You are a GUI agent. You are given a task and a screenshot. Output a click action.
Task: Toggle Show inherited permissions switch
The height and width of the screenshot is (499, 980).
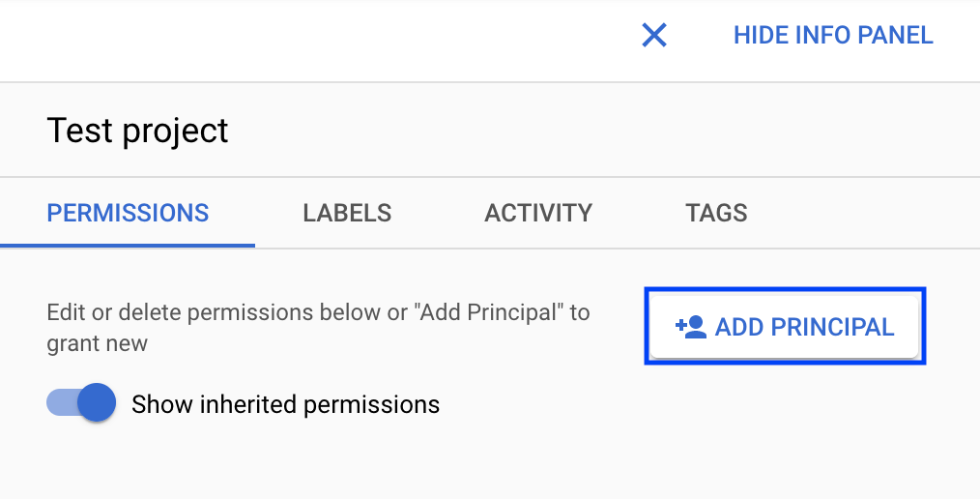[x=81, y=403]
